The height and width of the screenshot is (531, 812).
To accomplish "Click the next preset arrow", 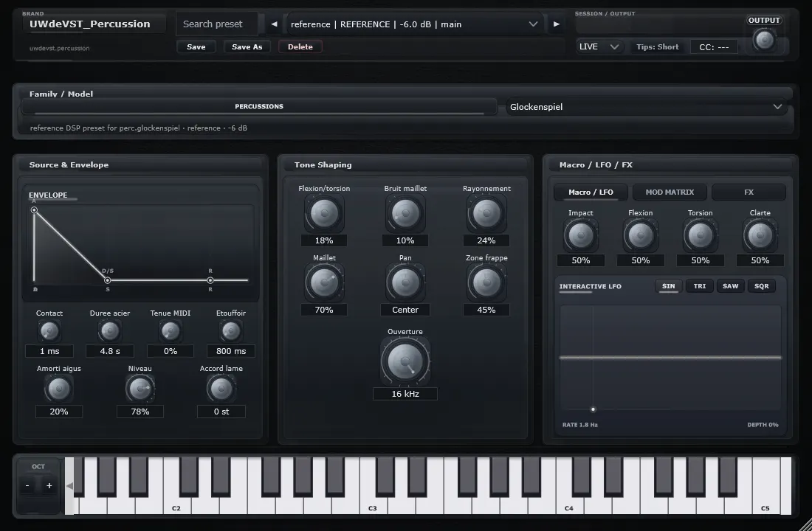I will point(556,24).
